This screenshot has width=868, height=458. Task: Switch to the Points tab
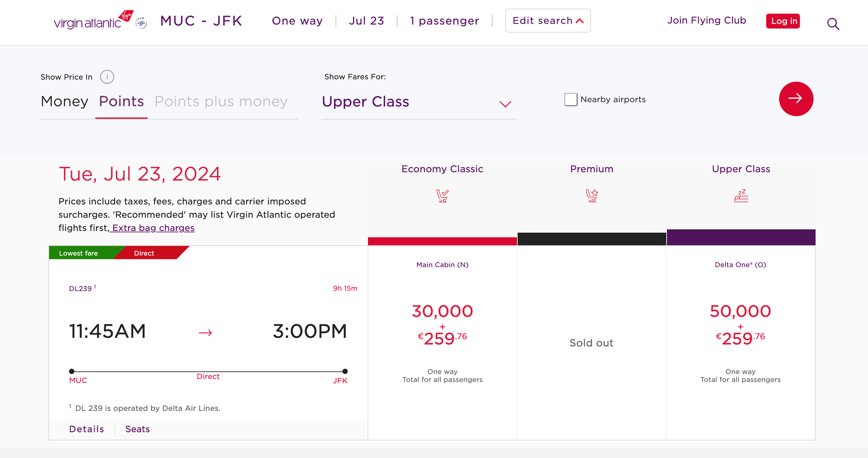tap(121, 101)
